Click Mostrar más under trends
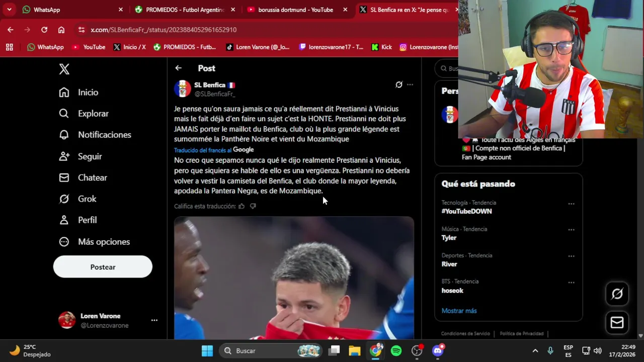The width and height of the screenshot is (644, 362). point(459,311)
